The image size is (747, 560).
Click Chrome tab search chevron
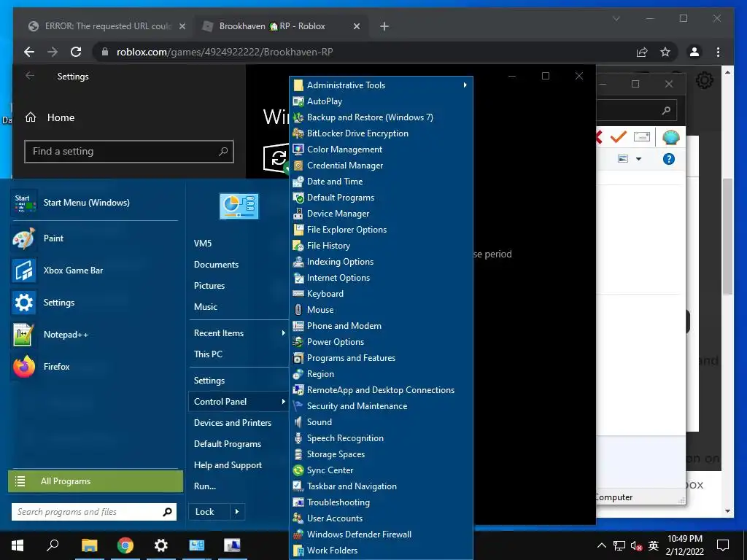click(x=616, y=18)
